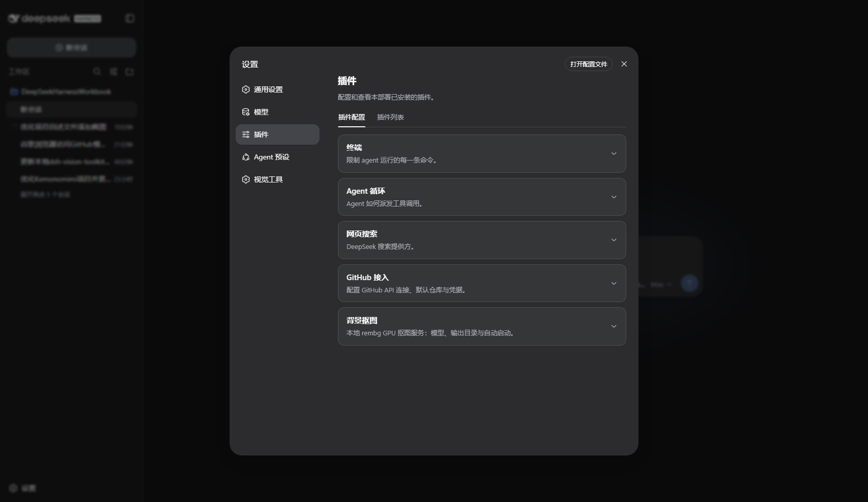The height and width of the screenshot is (502, 868).
Task: Click the GitHub 接入 plugin title
Action: point(368,277)
